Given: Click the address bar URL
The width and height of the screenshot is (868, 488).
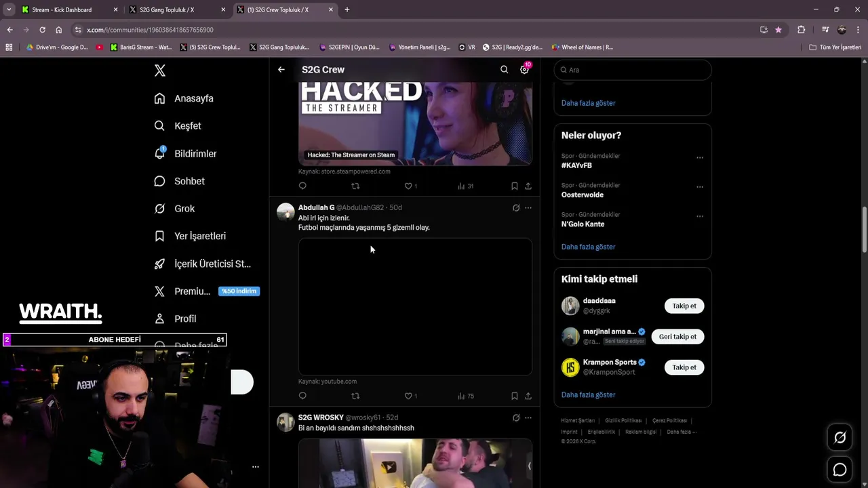Looking at the screenshot, I should pos(151,30).
